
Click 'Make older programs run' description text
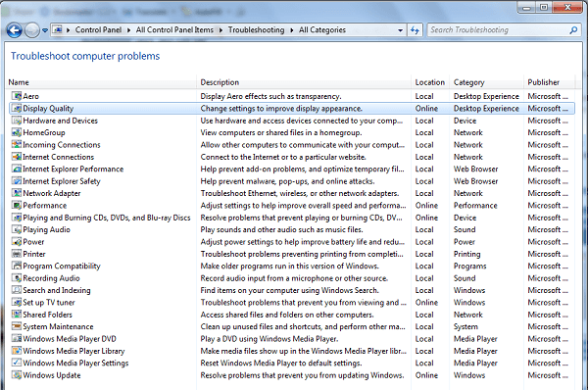click(x=289, y=266)
